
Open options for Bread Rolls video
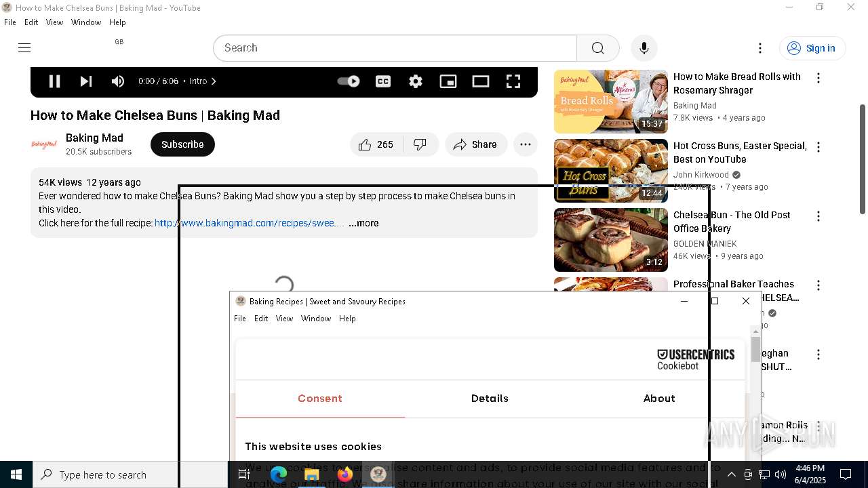click(818, 78)
